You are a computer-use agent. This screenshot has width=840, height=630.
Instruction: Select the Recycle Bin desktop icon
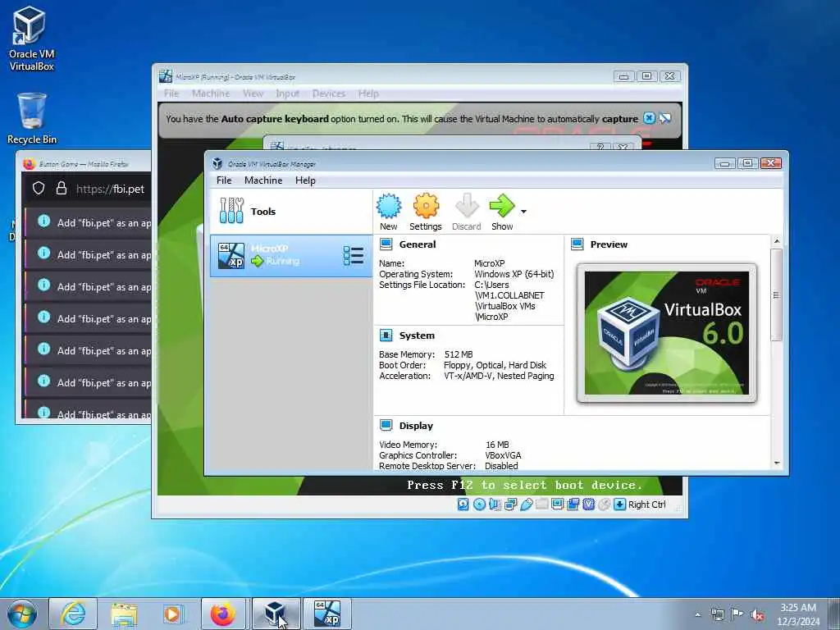point(32,118)
